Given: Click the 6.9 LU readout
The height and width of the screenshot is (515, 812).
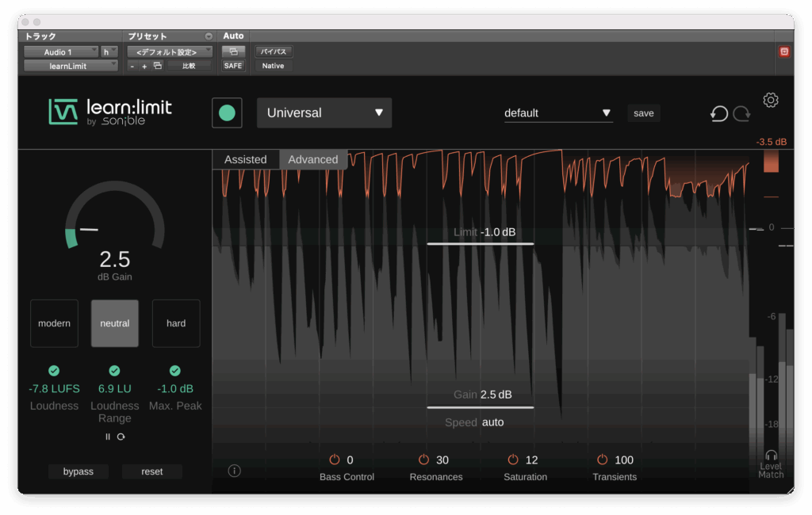Looking at the screenshot, I should point(114,388).
